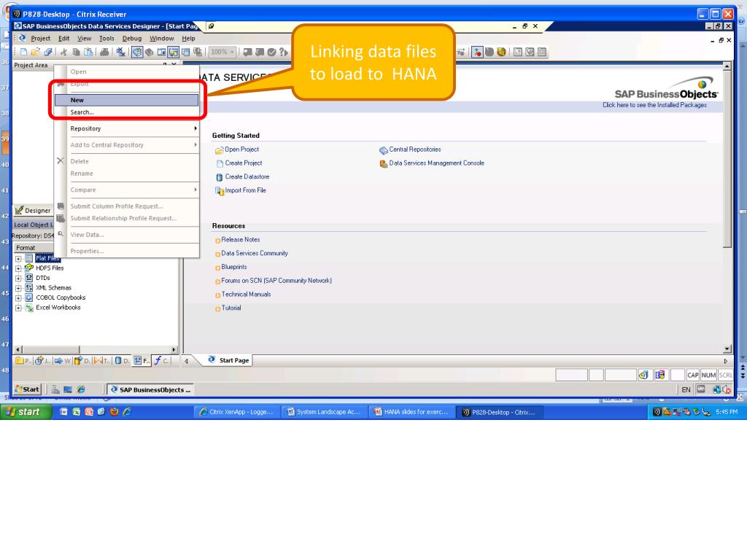
Task: Open the Release Notes resource link
Action: pyautogui.click(x=241, y=239)
